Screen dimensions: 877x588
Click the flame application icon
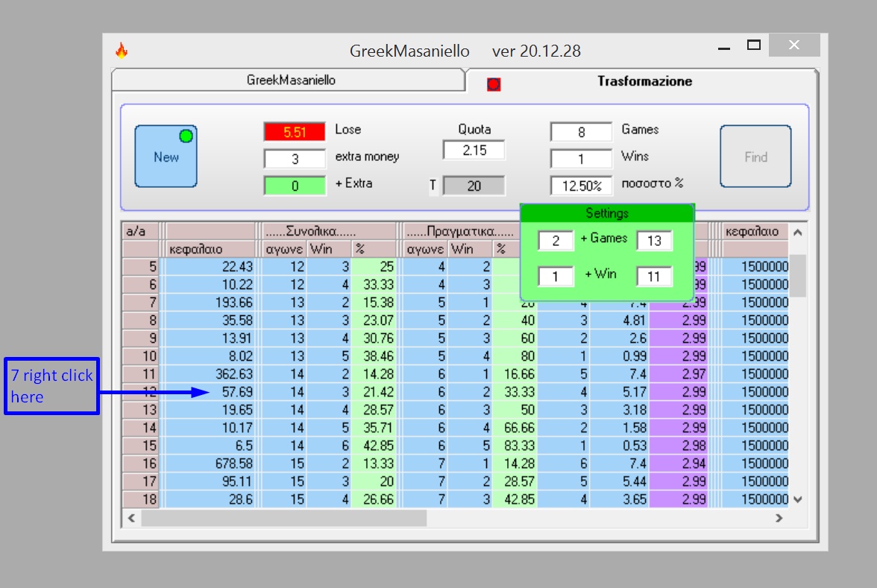point(122,51)
